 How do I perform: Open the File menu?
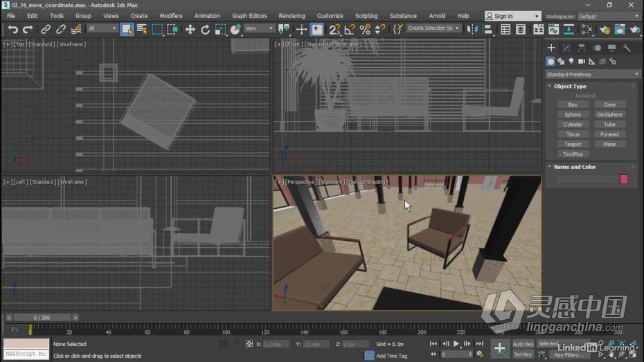click(x=11, y=16)
